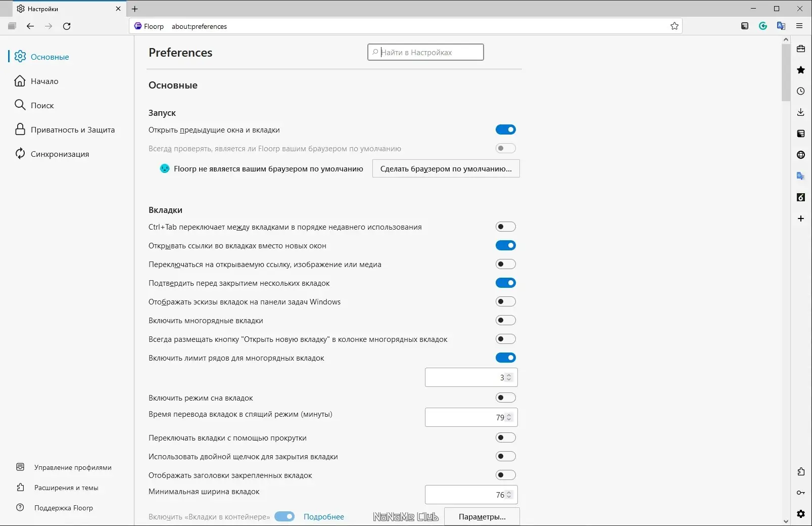Enable 'Включить многорядные вкладки' toggle
The image size is (812, 526).
[x=505, y=321]
